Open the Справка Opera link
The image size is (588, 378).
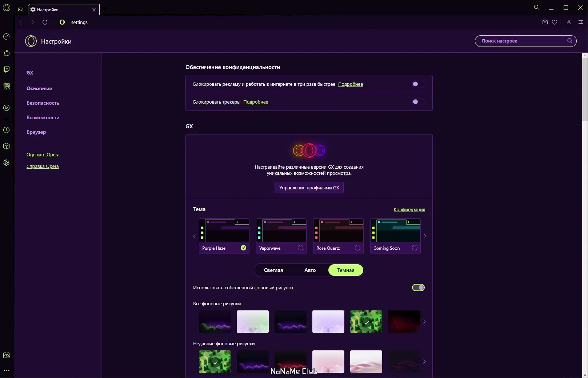click(43, 166)
